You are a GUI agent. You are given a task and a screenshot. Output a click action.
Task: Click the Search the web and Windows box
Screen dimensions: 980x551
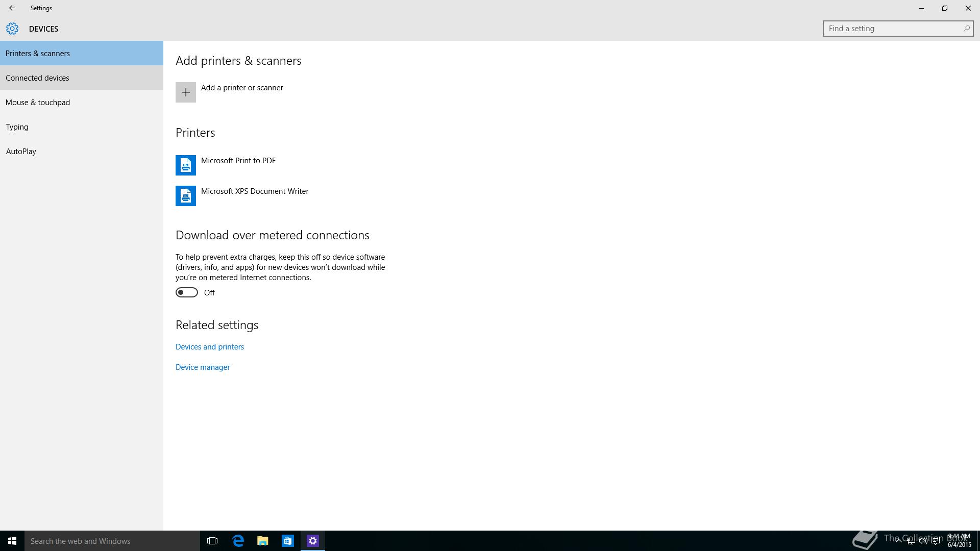click(x=112, y=541)
